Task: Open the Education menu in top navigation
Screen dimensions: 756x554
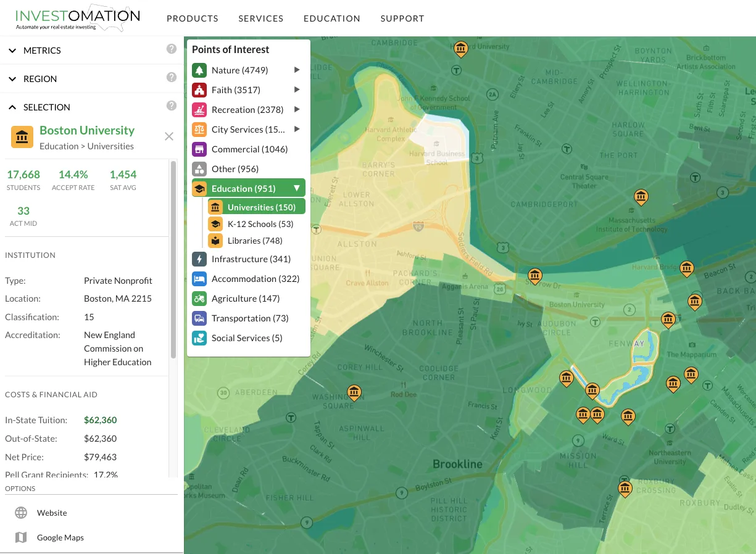Action: pyautogui.click(x=331, y=19)
